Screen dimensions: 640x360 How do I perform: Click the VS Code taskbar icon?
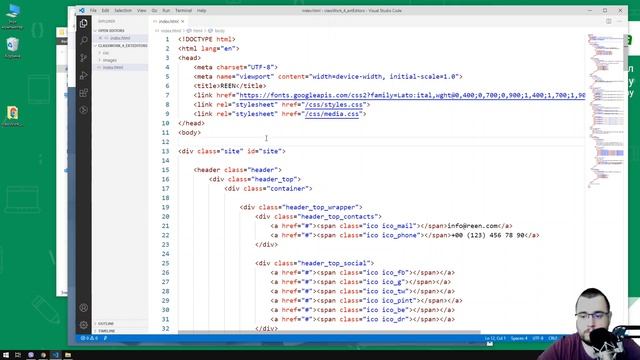click(56, 355)
